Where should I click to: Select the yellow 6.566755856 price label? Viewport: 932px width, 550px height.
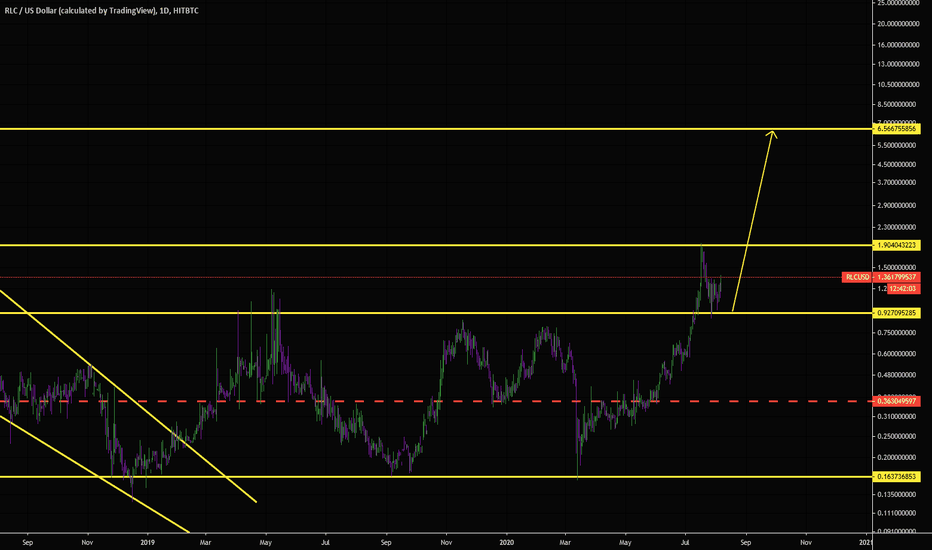tap(896, 128)
